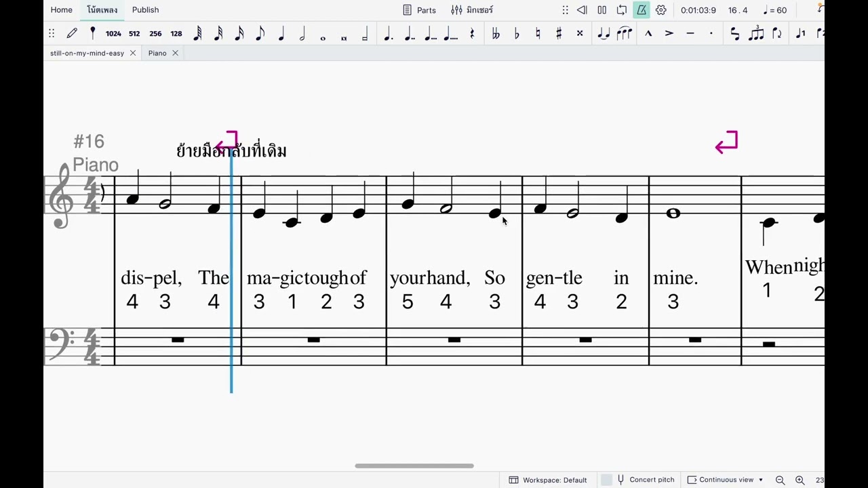Open the tuplet (triplet) tool
The height and width of the screenshot is (488, 868).
(x=756, y=33)
